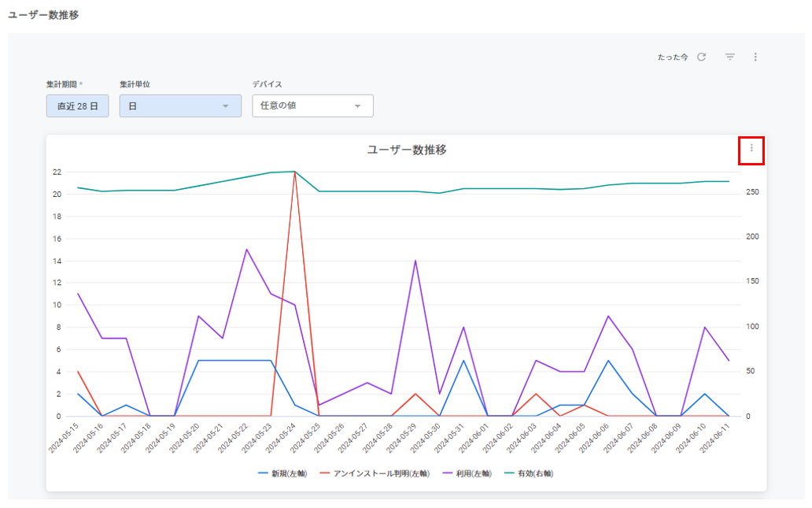The image size is (812, 508).
Task: Click the page heading ユーザー数推移
Action: [43, 15]
